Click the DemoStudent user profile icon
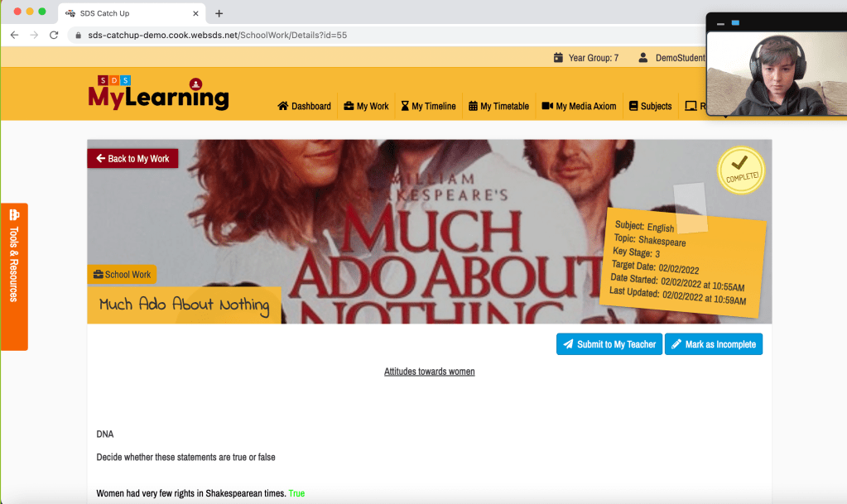847x504 pixels. pos(643,58)
